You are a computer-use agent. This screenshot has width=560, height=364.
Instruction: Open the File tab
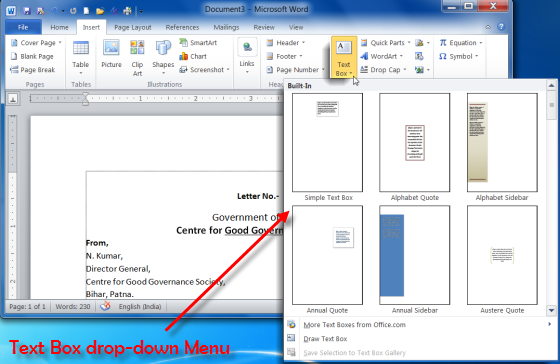[23, 27]
